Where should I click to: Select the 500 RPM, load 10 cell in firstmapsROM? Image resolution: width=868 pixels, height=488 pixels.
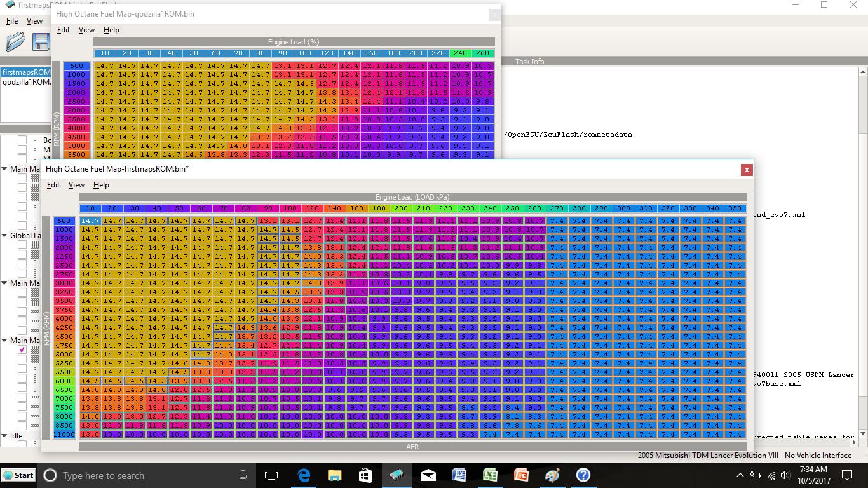(90, 220)
